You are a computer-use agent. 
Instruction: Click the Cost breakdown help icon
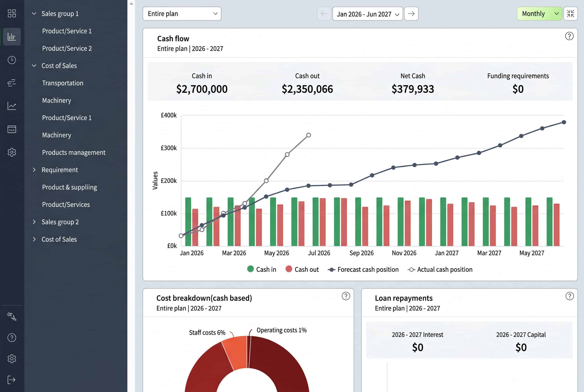(x=346, y=296)
